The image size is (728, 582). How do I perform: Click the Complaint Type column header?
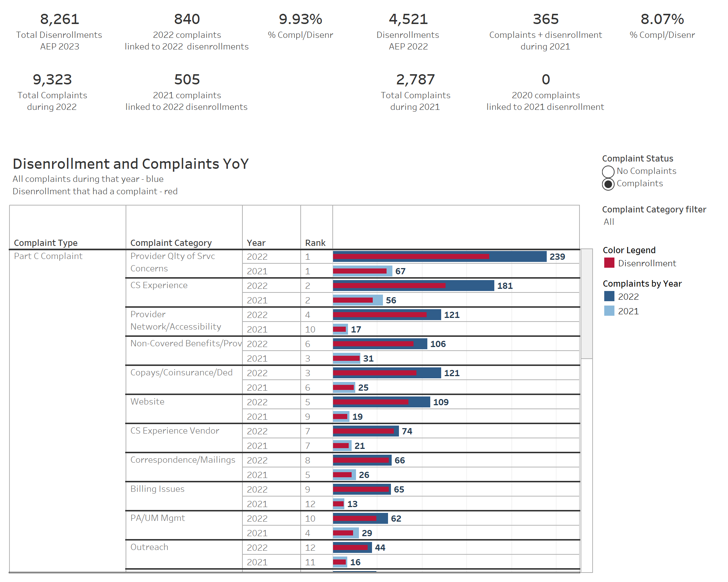(46, 243)
